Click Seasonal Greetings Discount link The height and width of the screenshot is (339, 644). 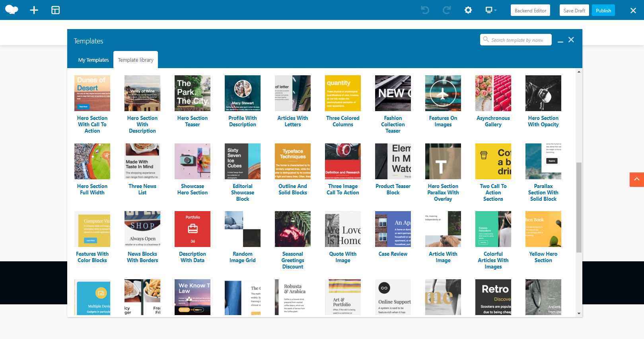(x=293, y=260)
